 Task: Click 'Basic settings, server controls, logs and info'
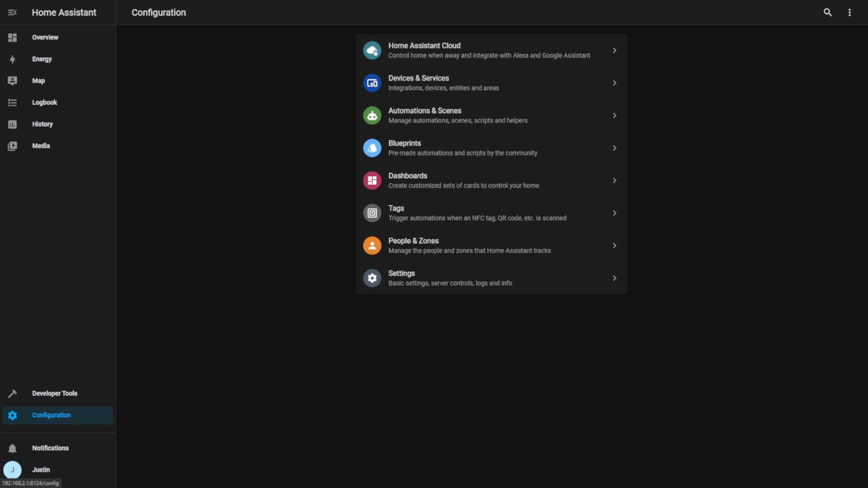coord(450,283)
